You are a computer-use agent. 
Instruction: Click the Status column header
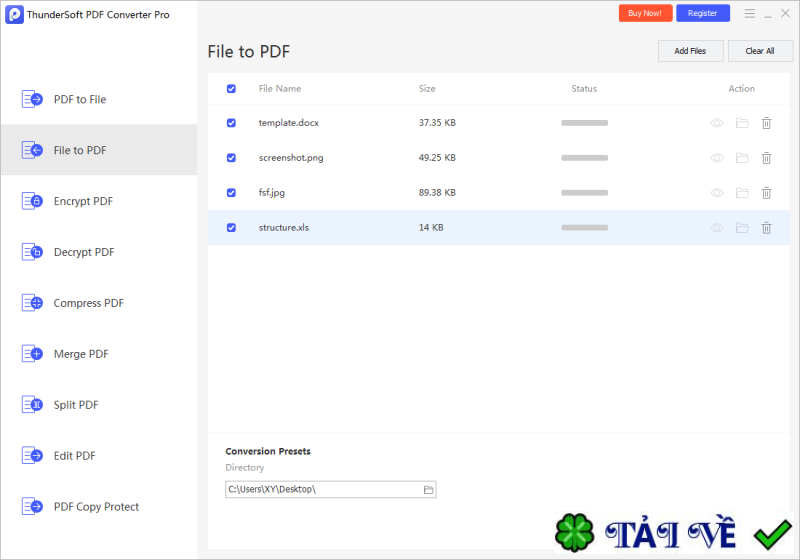(x=584, y=89)
